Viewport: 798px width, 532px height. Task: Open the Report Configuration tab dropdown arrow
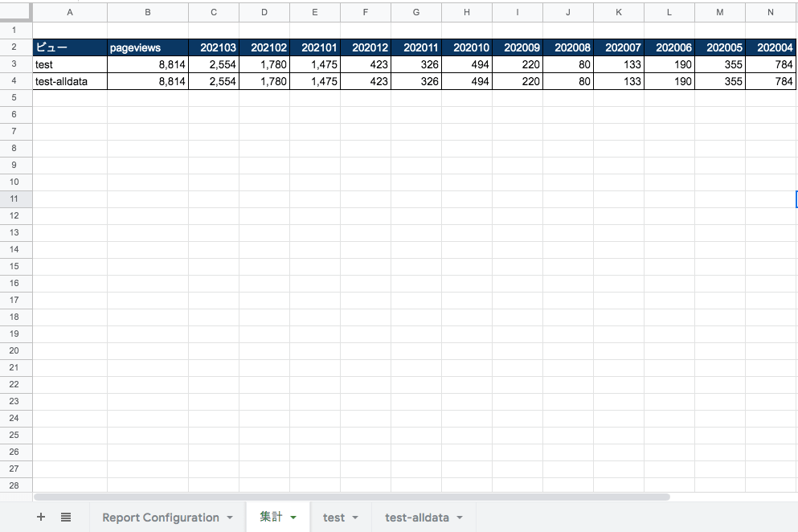click(x=230, y=518)
